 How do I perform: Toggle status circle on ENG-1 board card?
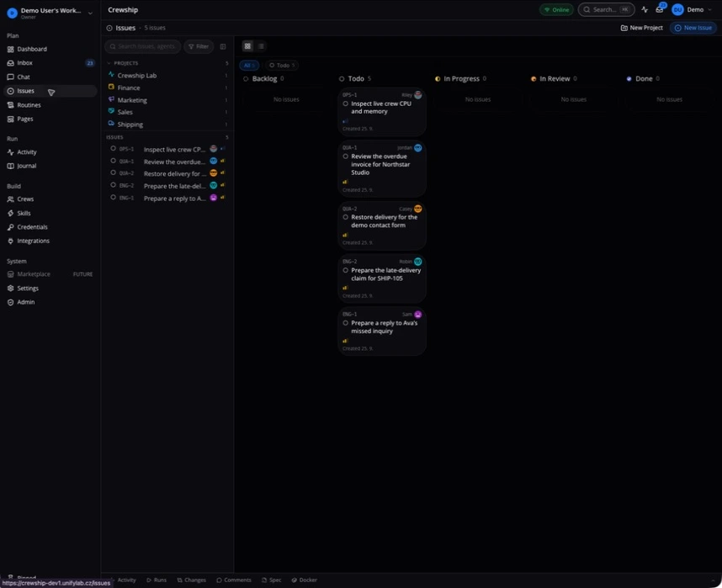345,323
